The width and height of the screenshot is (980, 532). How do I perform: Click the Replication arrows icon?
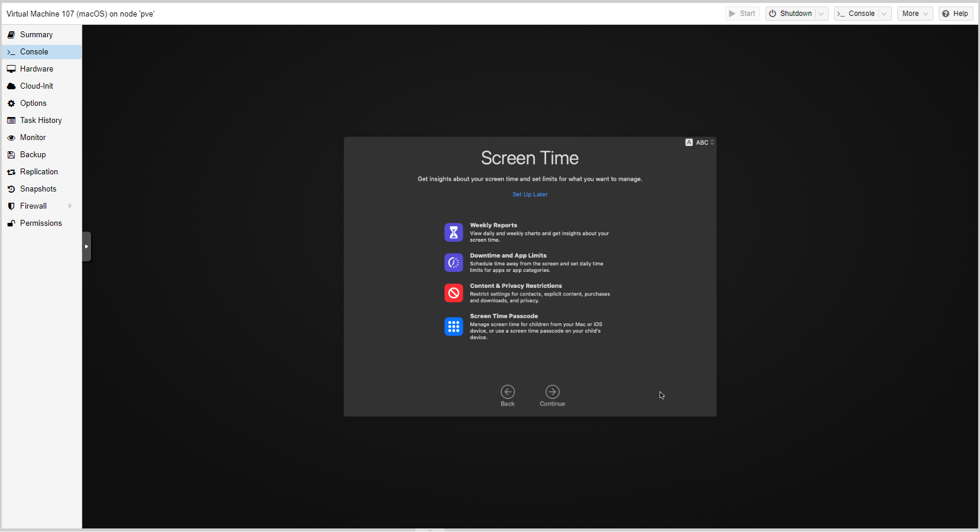11,172
